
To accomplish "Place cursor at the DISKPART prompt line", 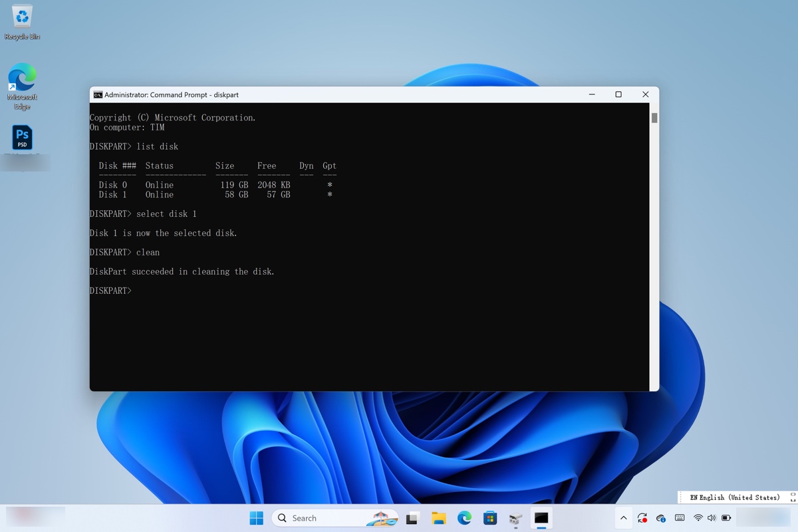I will 140,291.
